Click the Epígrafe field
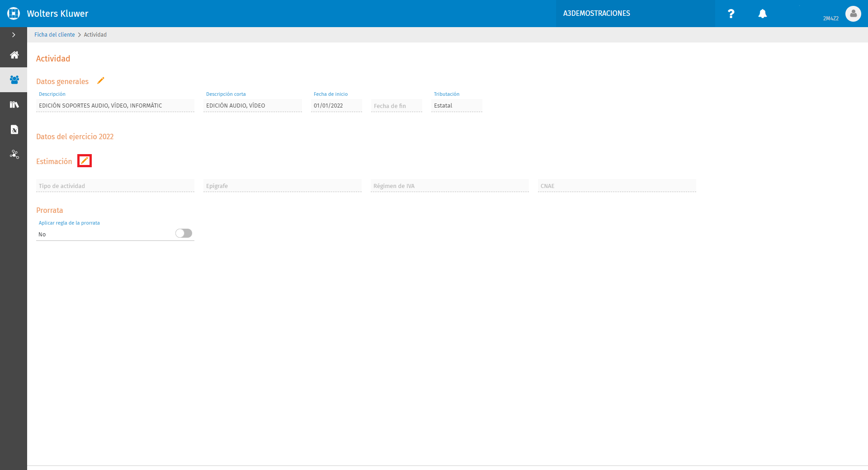 (283, 186)
